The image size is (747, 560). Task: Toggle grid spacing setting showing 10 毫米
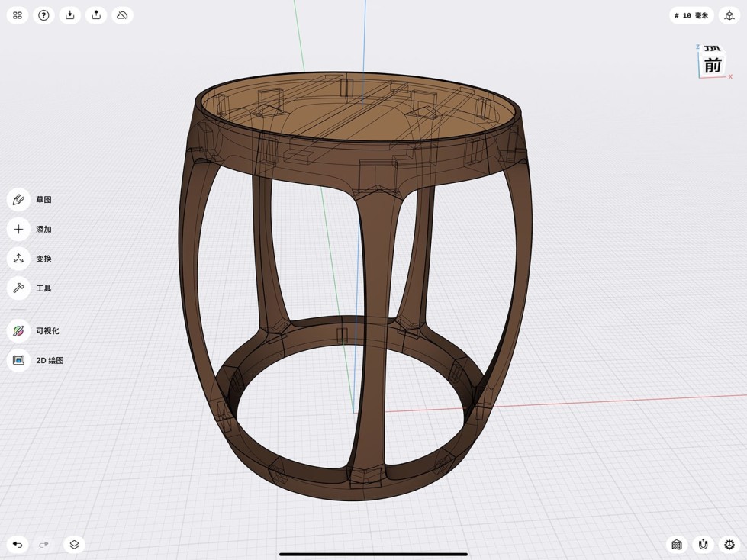point(691,14)
